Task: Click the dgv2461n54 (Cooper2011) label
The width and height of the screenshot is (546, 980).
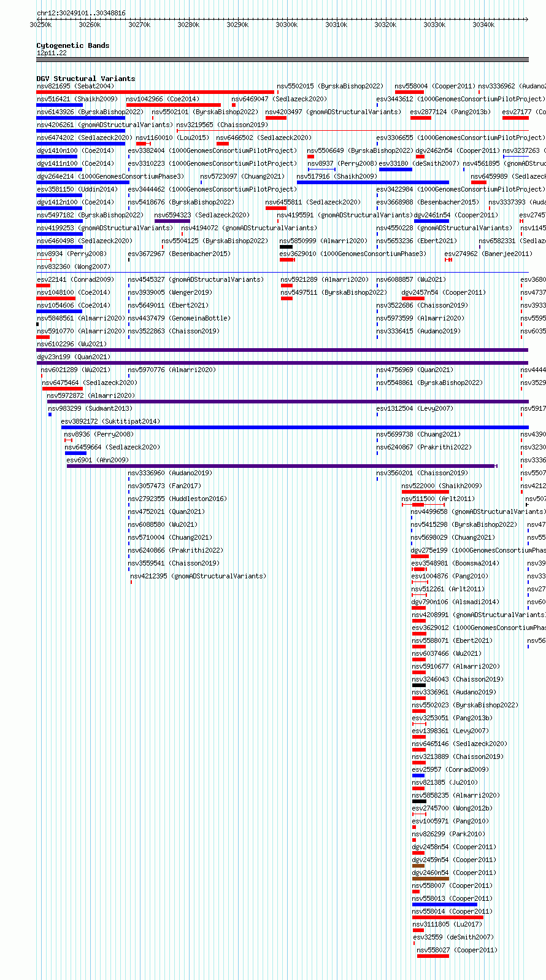Action: [x=456, y=215]
